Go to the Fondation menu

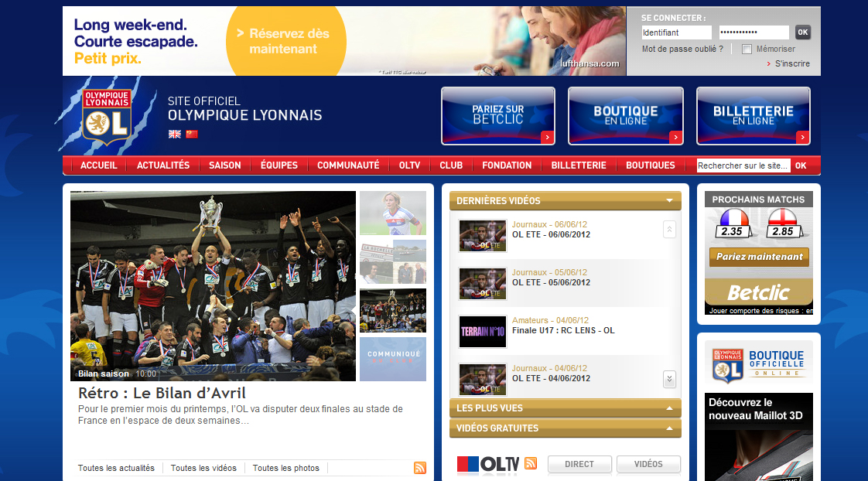point(507,165)
